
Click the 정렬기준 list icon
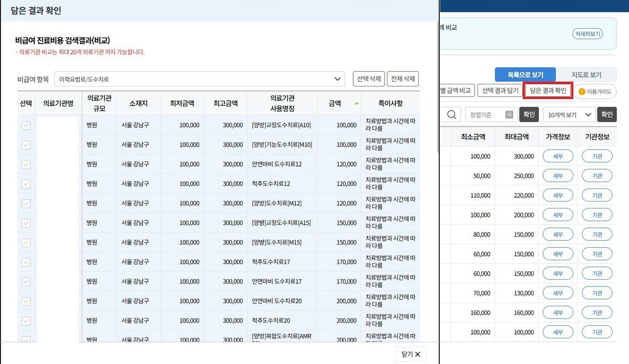509,115
